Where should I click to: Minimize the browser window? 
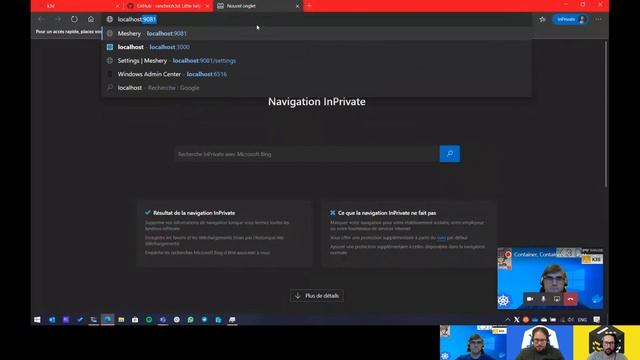[565, 4]
